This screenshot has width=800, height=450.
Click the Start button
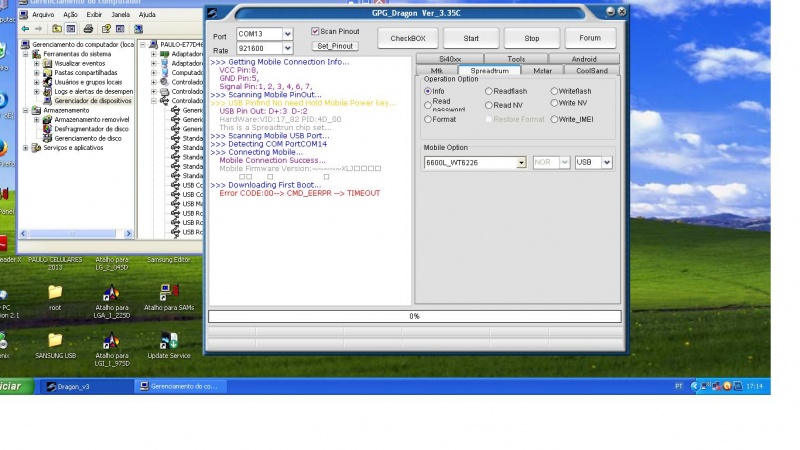[471, 38]
